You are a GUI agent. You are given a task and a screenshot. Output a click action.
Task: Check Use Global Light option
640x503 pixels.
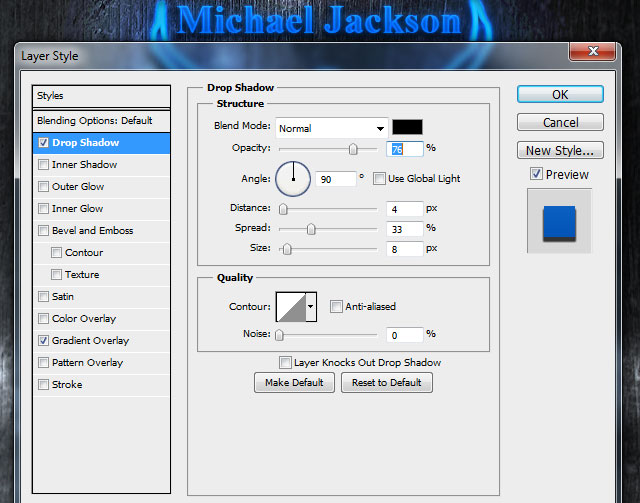(x=379, y=178)
